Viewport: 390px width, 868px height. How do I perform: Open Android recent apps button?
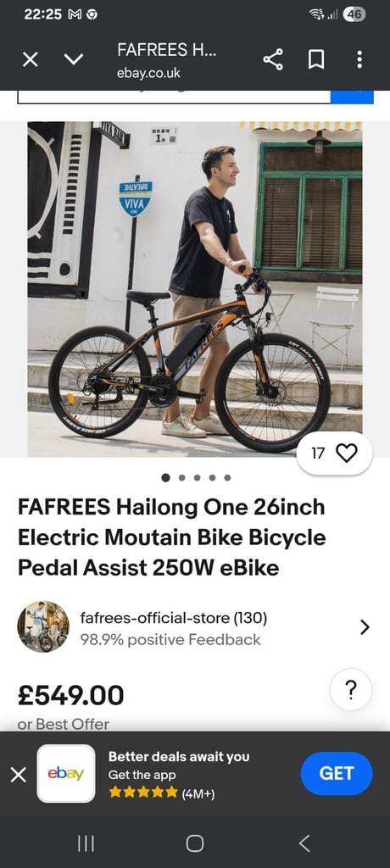click(86, 843)
